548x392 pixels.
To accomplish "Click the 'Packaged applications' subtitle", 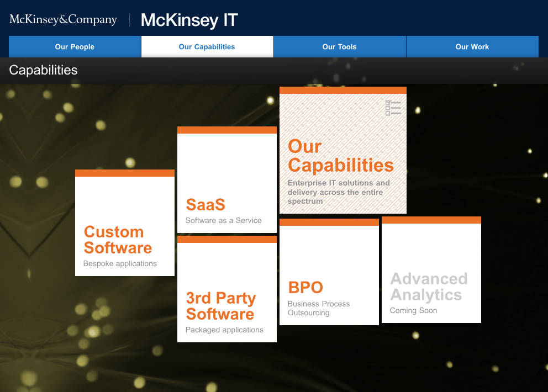I will coord(224,330).
